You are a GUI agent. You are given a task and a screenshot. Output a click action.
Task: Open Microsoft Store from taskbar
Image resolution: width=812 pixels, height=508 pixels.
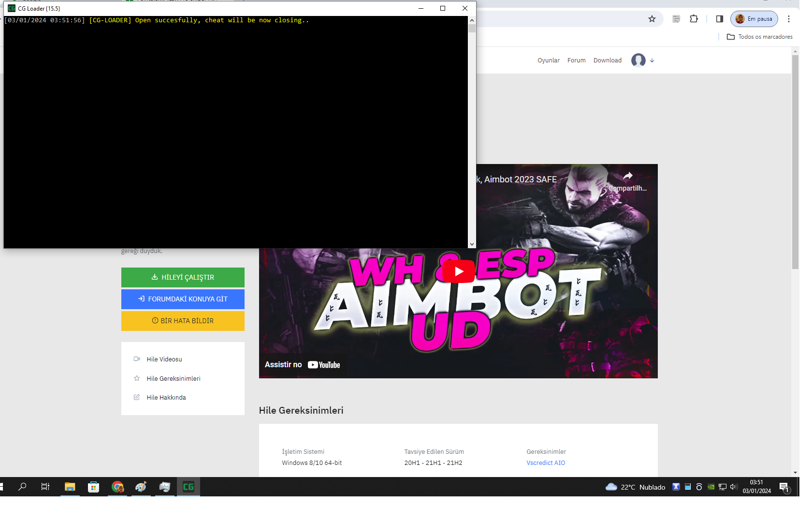click(94, 487)
